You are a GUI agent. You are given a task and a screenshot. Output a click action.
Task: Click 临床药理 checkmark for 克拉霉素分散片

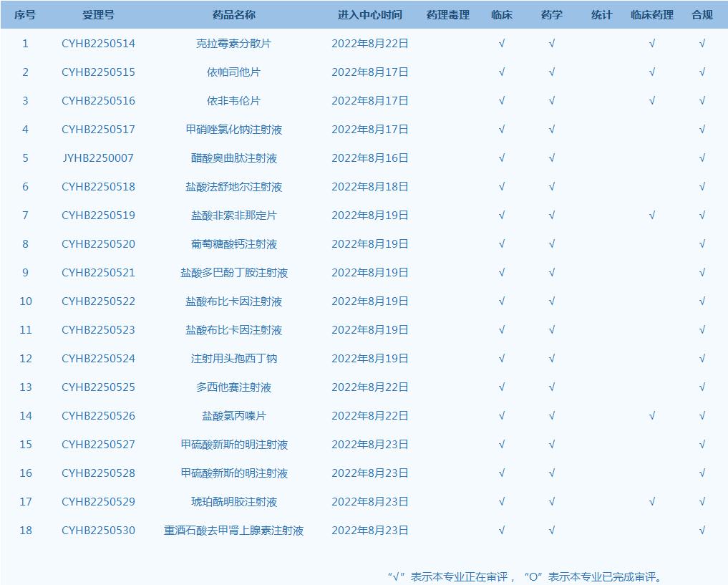point(652,44)
